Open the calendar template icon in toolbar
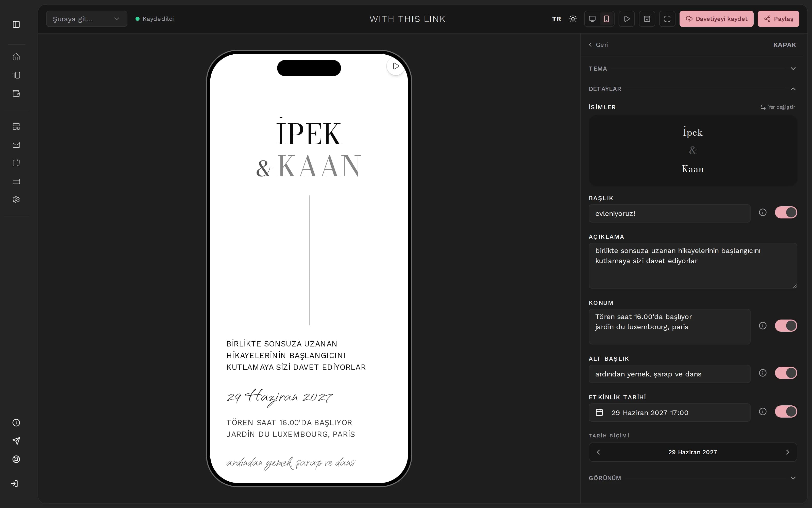This screenshot has height=508, width=812. pyautogui.click(x=647, y=19)
